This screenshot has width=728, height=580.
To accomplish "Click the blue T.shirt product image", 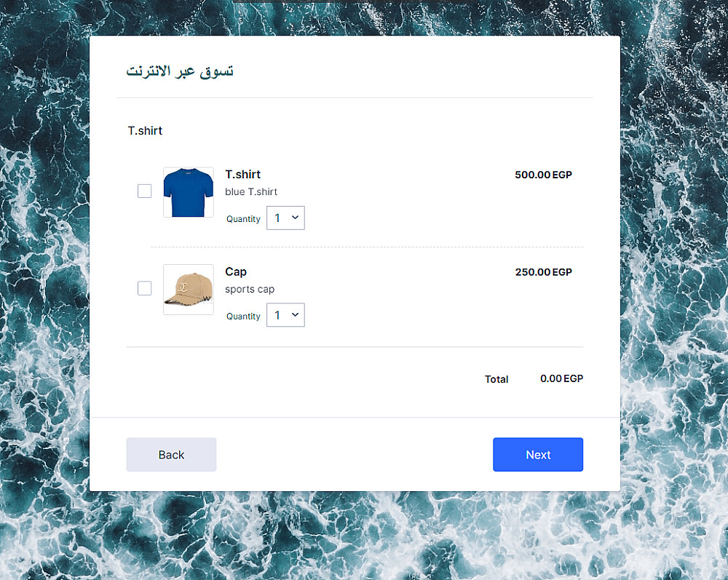I will coord(189,192).
